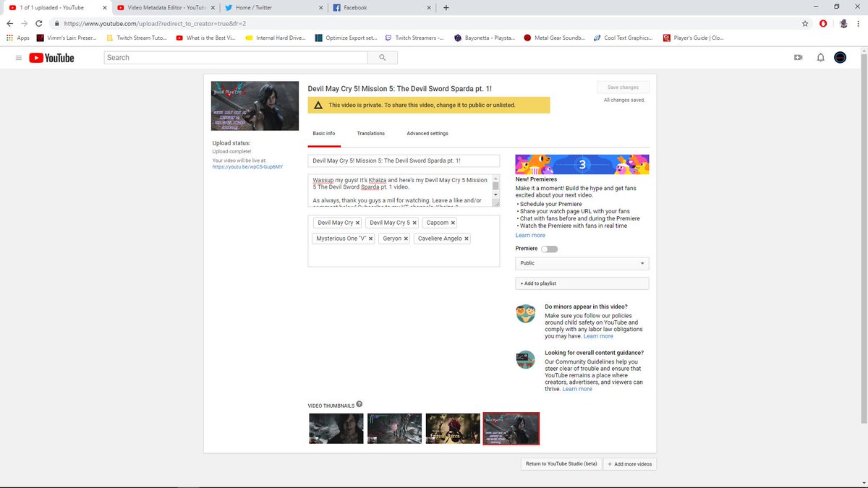Edit the video title field
The image size is (868, 488).
(404, 161)
